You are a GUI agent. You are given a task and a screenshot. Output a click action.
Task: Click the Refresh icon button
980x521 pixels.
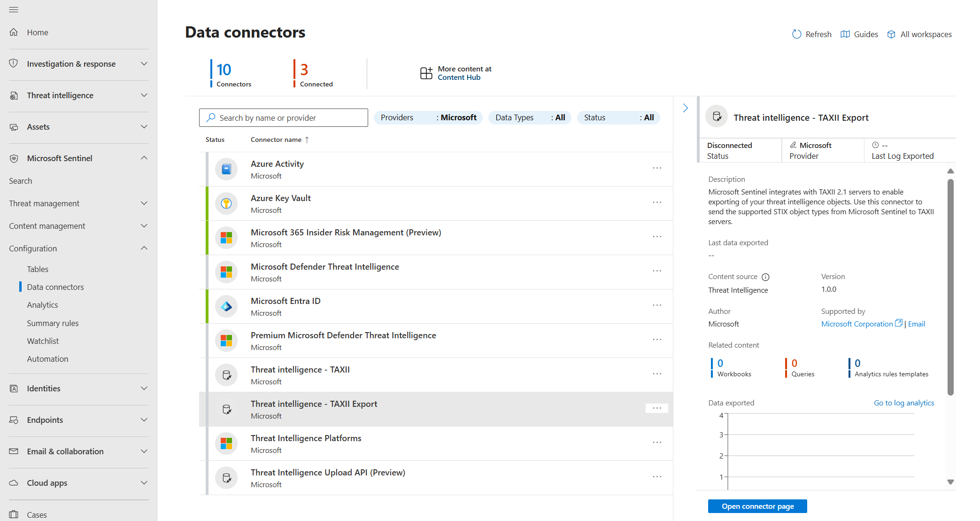(796, 34)
